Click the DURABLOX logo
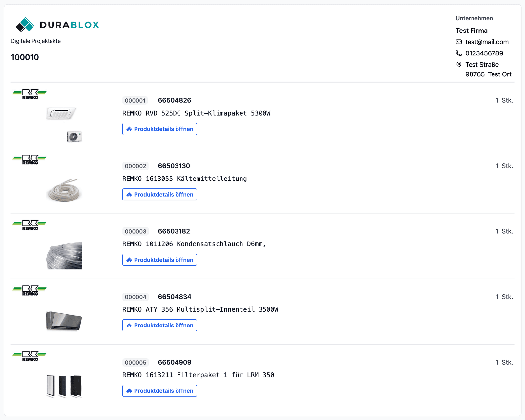Viewport: 525px width, 420px height. (57, 25)
